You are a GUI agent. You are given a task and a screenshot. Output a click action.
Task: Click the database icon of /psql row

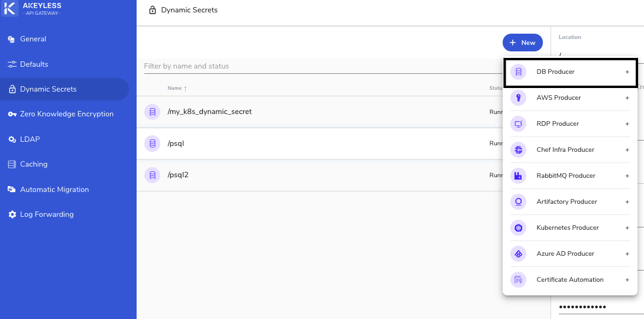tap(153, 144)
